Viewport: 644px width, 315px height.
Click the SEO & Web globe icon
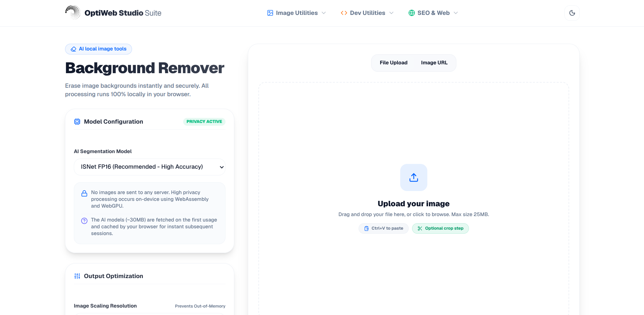click(x=412, y=13)
